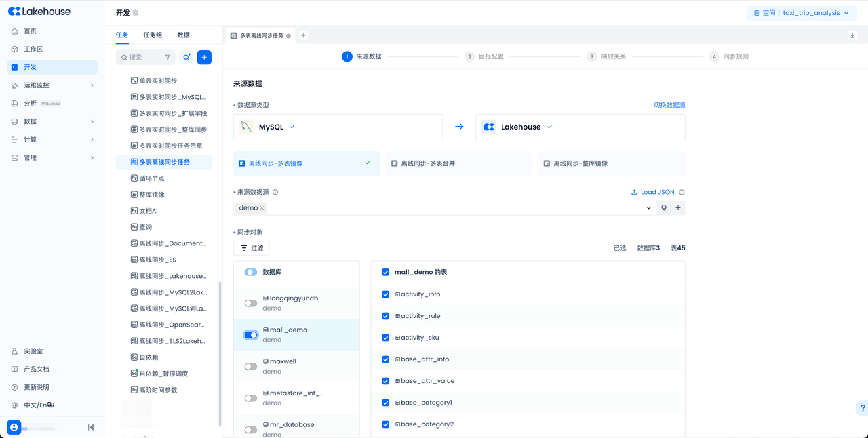Select 离线同步-多表合并 mode option
The width and height of the screenshot is (868, 438).
coord(459,163)
